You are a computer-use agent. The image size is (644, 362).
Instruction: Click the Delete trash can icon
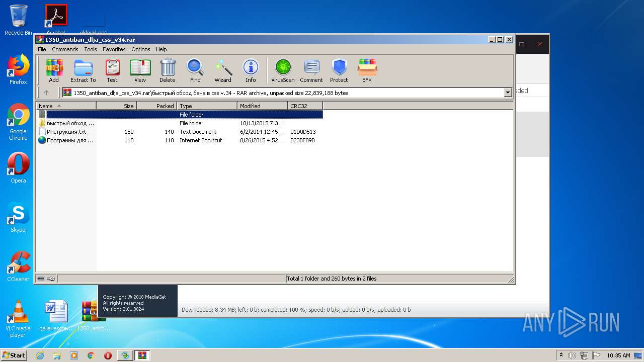pos(168,71)
